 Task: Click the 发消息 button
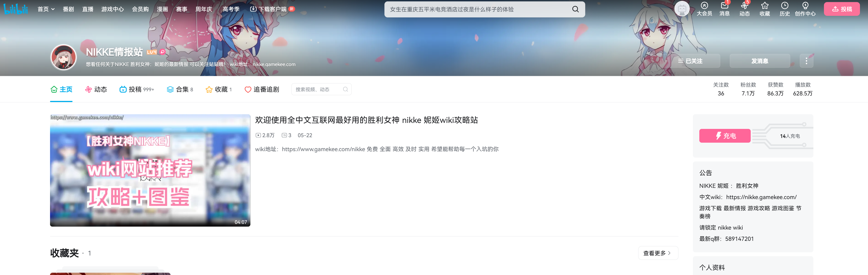point(759,61)
